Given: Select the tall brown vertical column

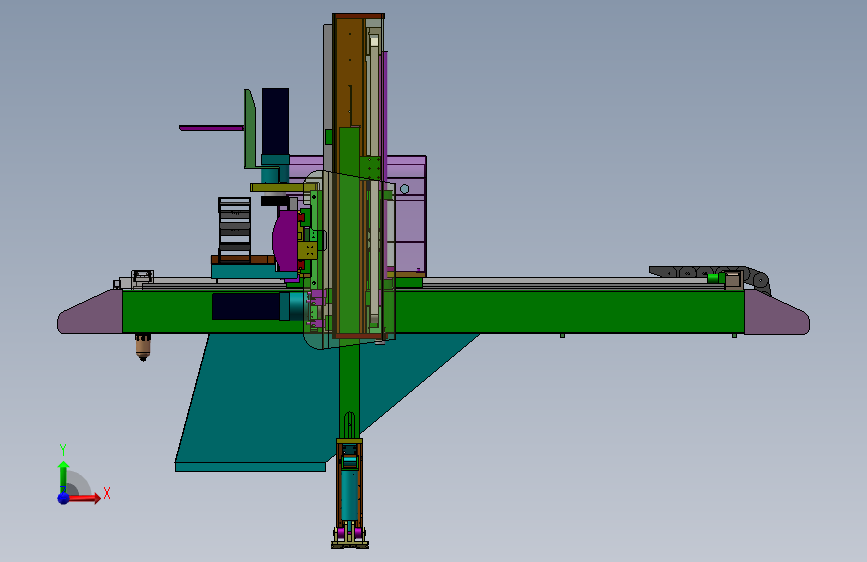Looking at the screenshot, I should click(349, 72).
